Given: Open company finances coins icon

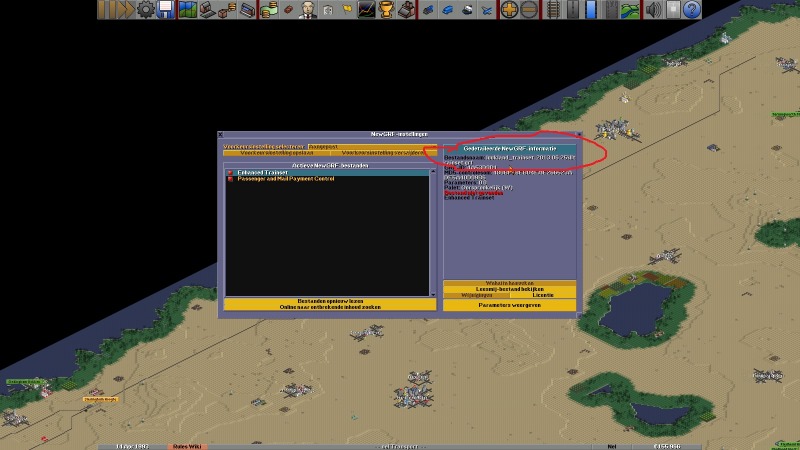Looking at the screenshot, I should pos(269,10).
